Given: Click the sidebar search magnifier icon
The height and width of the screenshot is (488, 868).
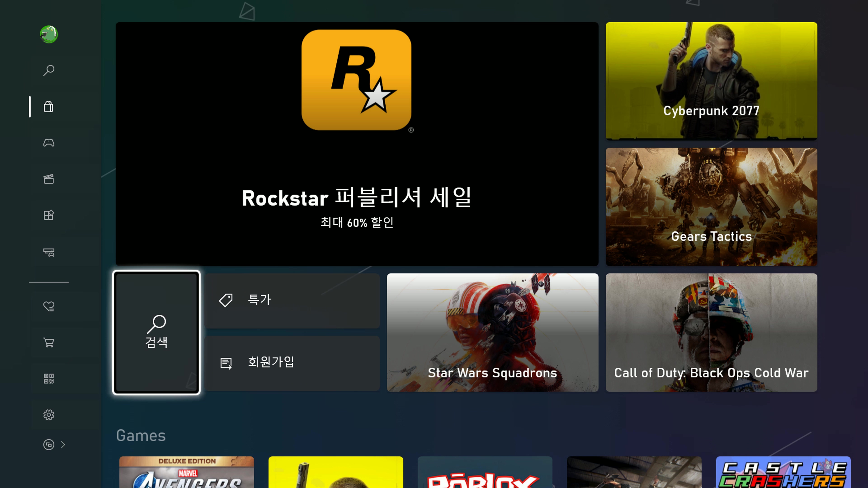Looking at the screenshot, I should pos(49,70).
